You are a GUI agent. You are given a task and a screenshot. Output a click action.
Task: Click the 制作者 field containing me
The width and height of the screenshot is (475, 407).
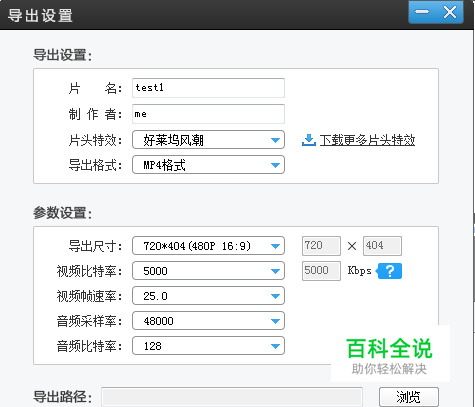[x=208, y=114]
